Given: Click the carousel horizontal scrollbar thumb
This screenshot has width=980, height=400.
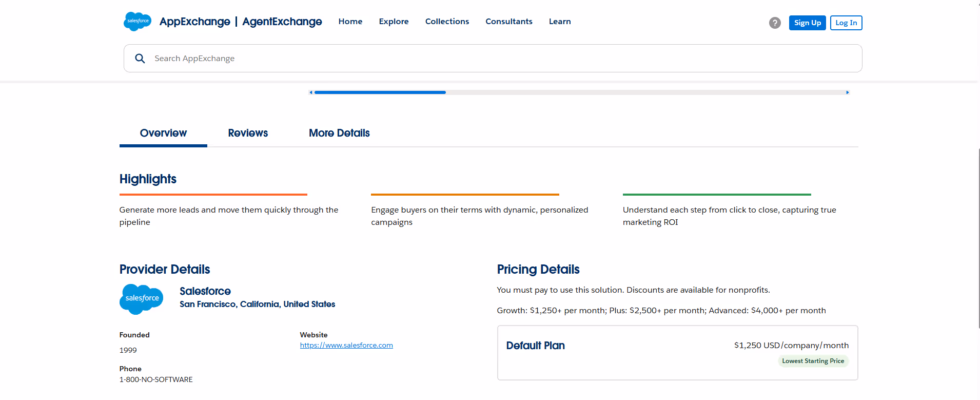Looking at the screenshot, I should pos(380,92).
